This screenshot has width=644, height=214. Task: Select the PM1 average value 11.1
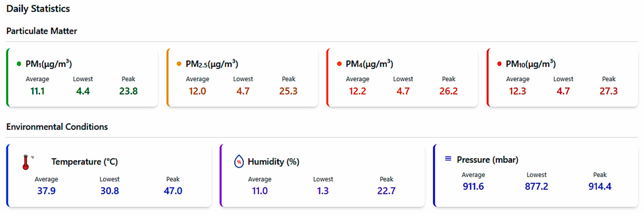pos(38,91)
